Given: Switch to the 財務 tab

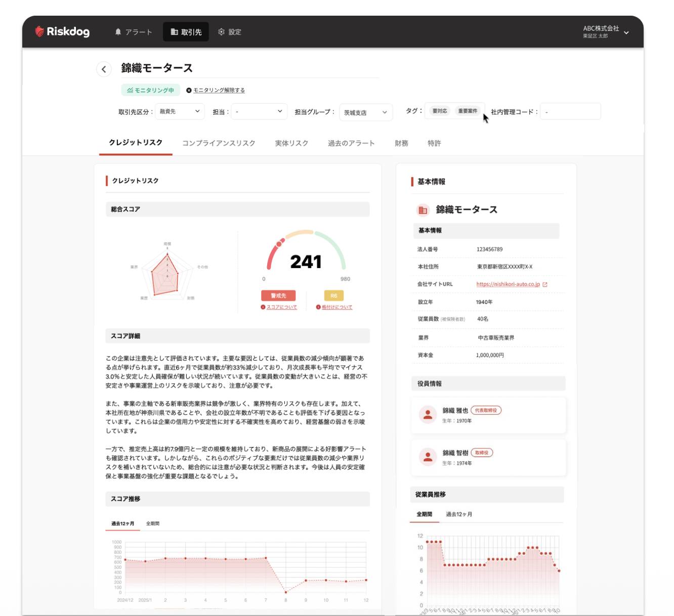Looking at the screenshot, I should (x=401, y=143).
